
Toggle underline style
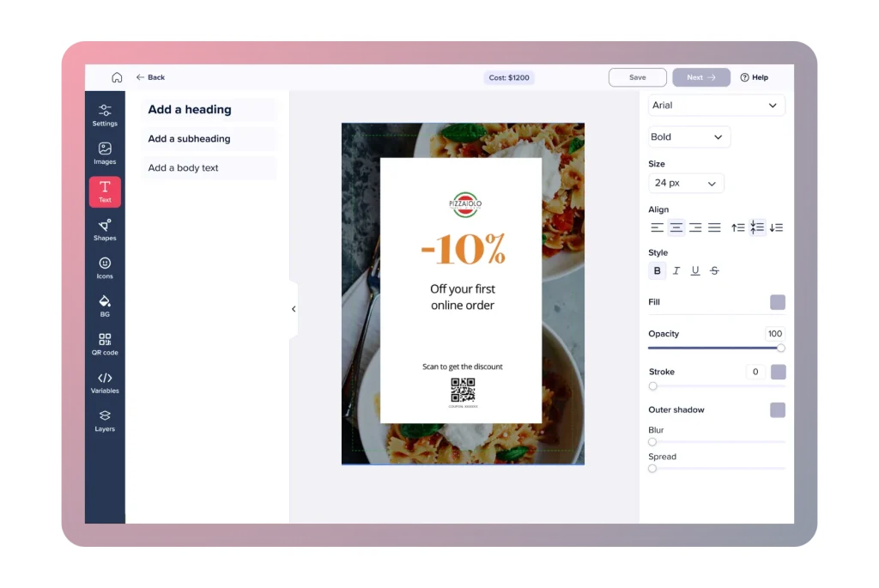tap(695, 270)
